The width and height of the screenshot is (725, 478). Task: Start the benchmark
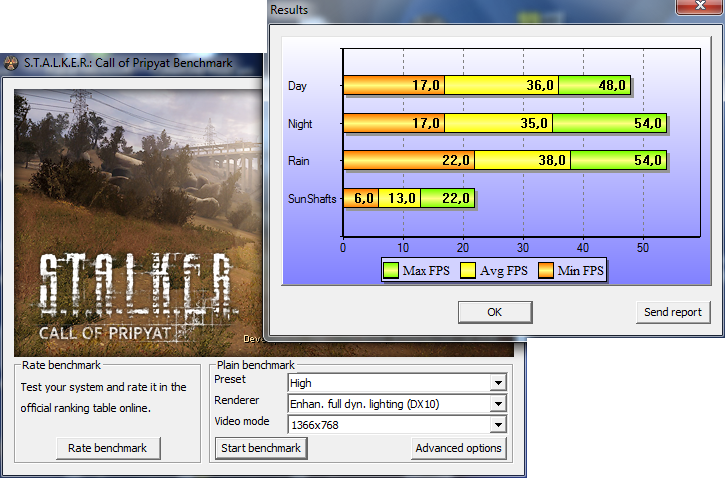coord(261,448)
